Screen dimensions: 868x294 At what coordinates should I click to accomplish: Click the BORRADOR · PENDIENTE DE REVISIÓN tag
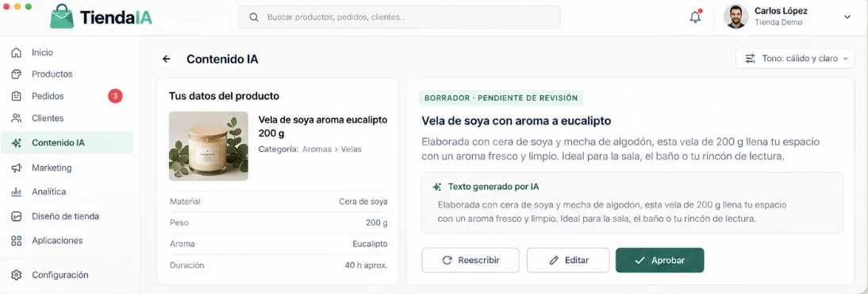501,99
